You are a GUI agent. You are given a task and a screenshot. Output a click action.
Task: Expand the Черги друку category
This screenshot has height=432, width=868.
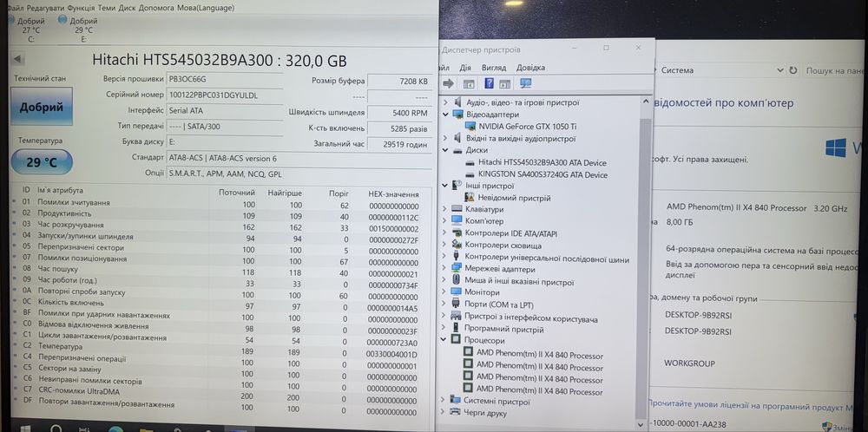[443, 411]
